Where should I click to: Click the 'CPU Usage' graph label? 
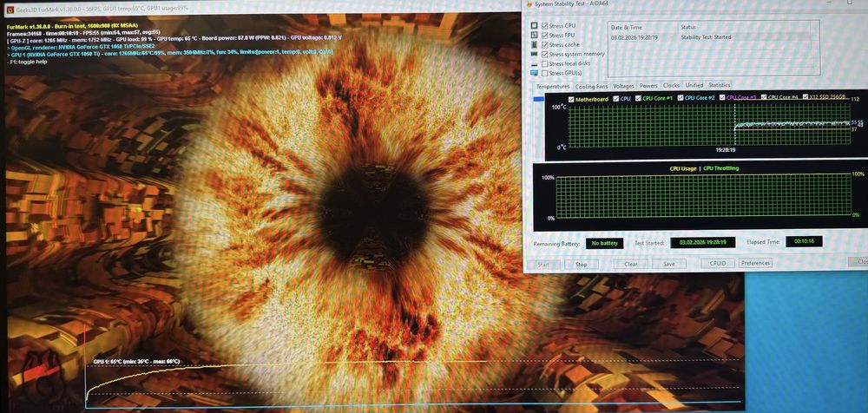(683, 168)
